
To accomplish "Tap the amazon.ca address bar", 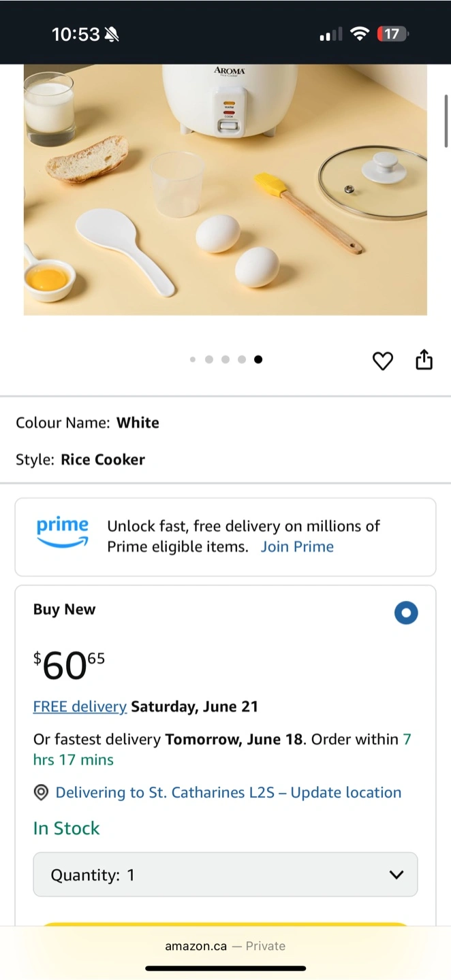I will [x=225, y=946].
